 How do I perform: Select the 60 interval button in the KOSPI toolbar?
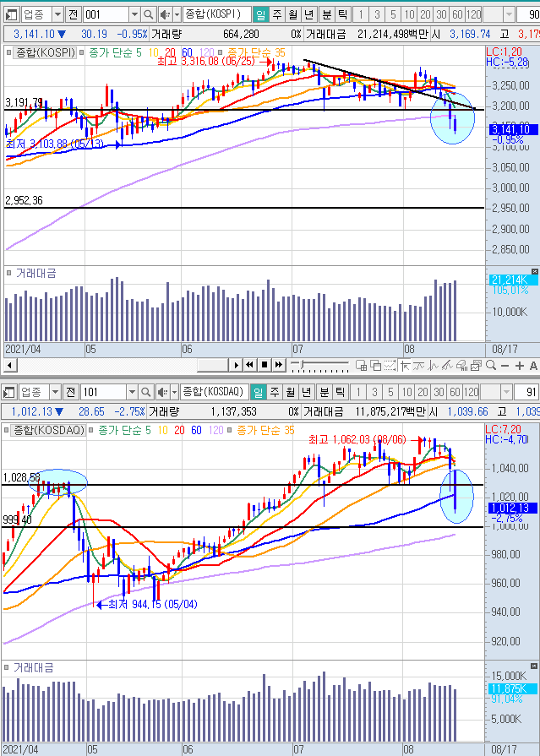pyautogui.click(x=457, y=14)
